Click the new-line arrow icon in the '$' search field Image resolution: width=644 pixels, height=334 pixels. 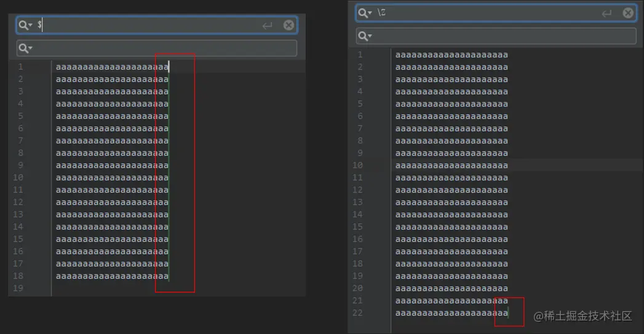click(x=268, y=25)
